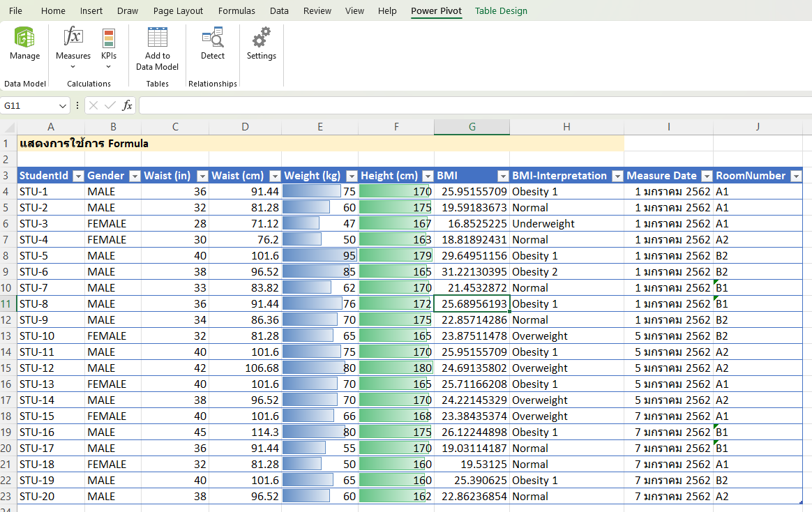
Task: Switch to the Table Design tab
Action: [501, 11]
